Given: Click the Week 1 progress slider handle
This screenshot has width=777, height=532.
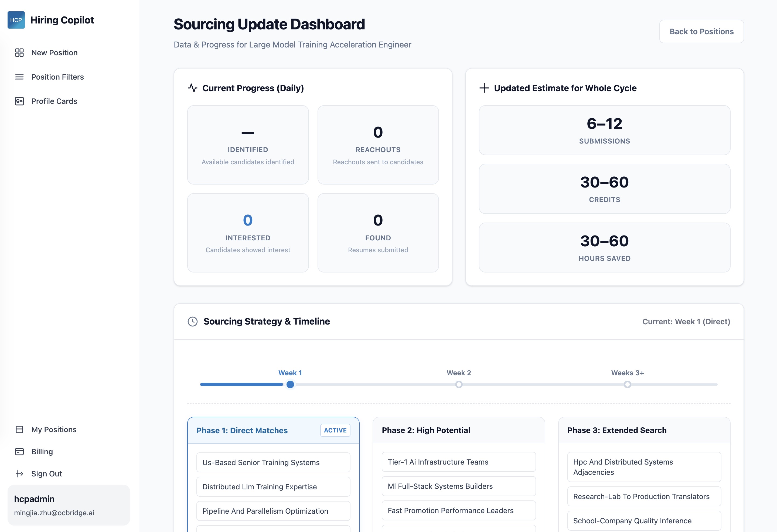Looking at the screenshot, I should [290, 384].
